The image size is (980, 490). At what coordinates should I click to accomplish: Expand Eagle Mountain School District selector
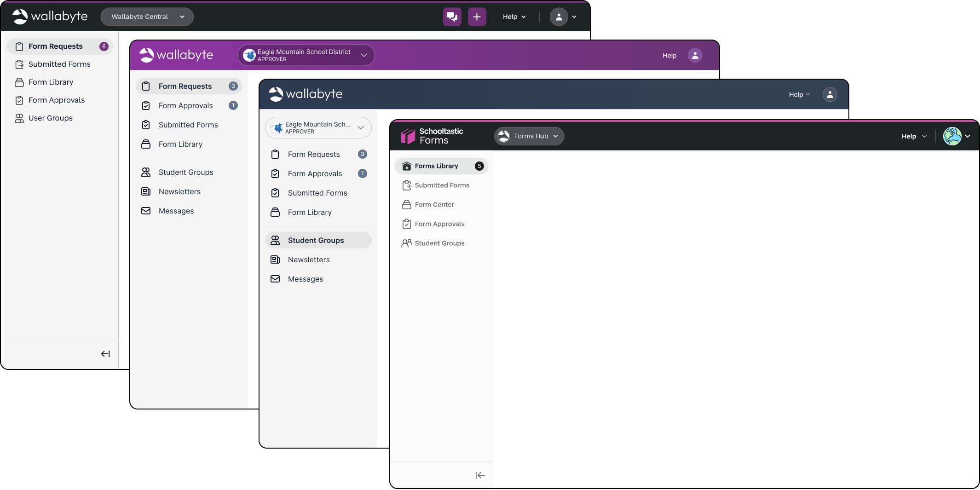(x=306, y=55)
